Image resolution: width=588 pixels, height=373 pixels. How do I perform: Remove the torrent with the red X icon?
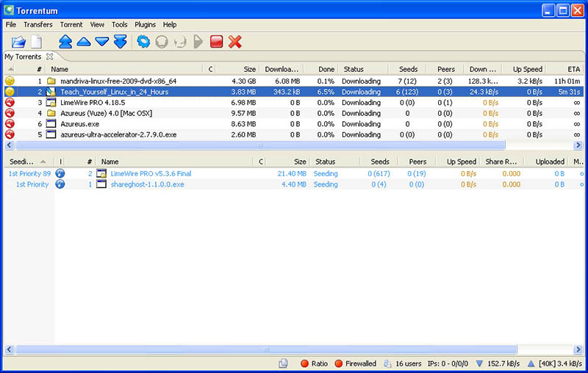point(234,42)
